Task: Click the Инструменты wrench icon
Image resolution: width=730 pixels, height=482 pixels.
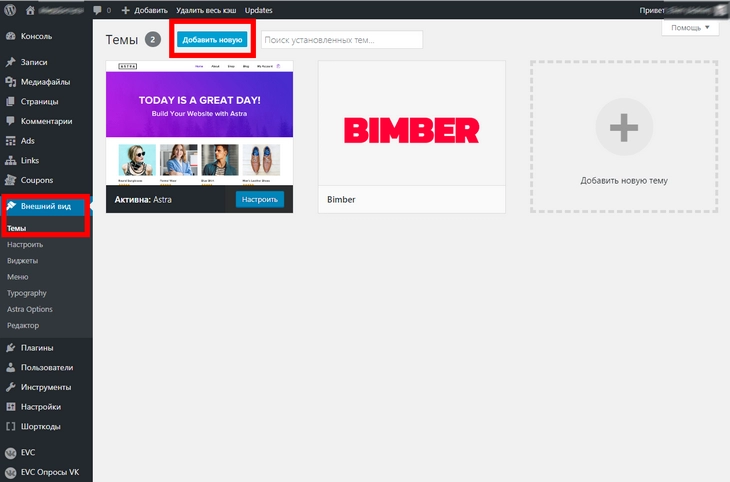Action: tap(11, 387)
